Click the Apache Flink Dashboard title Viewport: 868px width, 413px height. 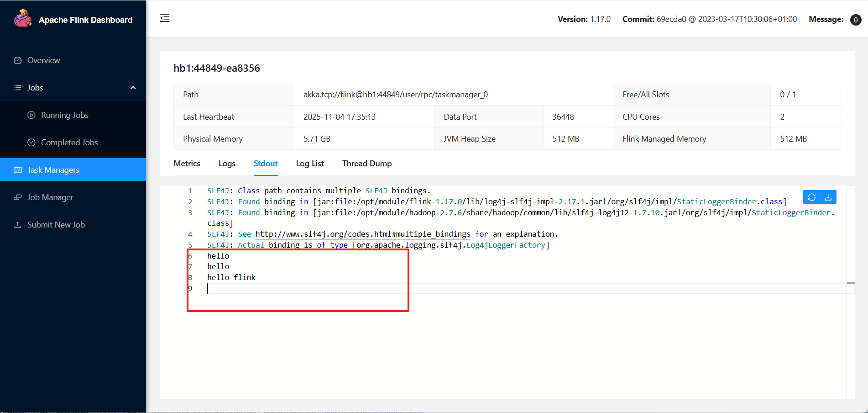pyautogui.click(x=86, y=20)
